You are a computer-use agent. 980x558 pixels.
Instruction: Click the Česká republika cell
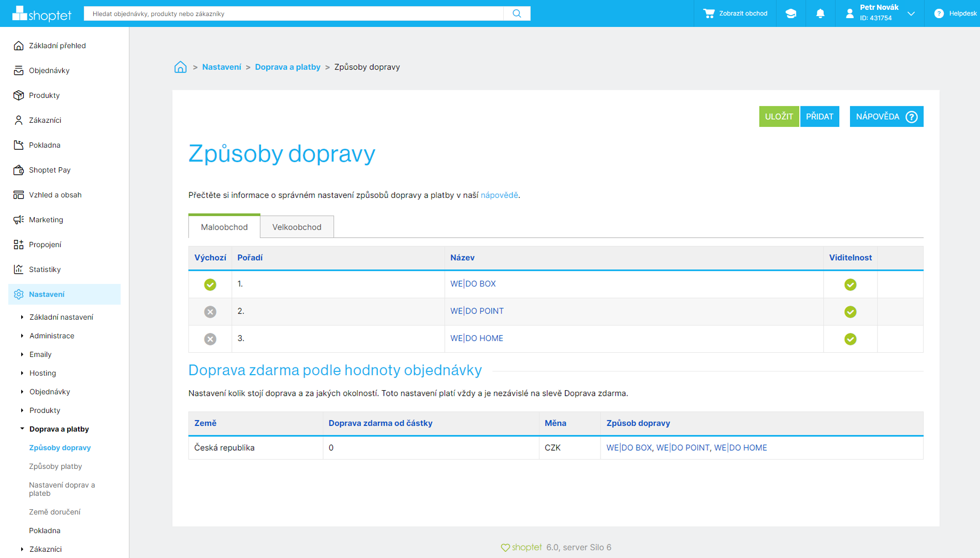256,448
